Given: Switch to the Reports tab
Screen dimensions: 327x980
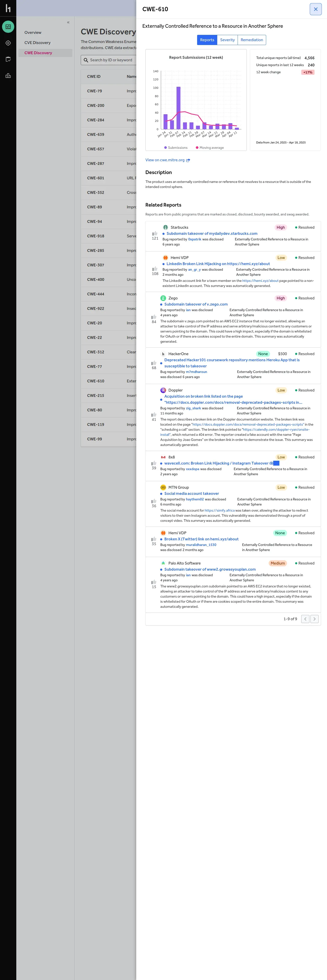Looking at the screenshot, I should pyautogui.click(x=207, y=40).
